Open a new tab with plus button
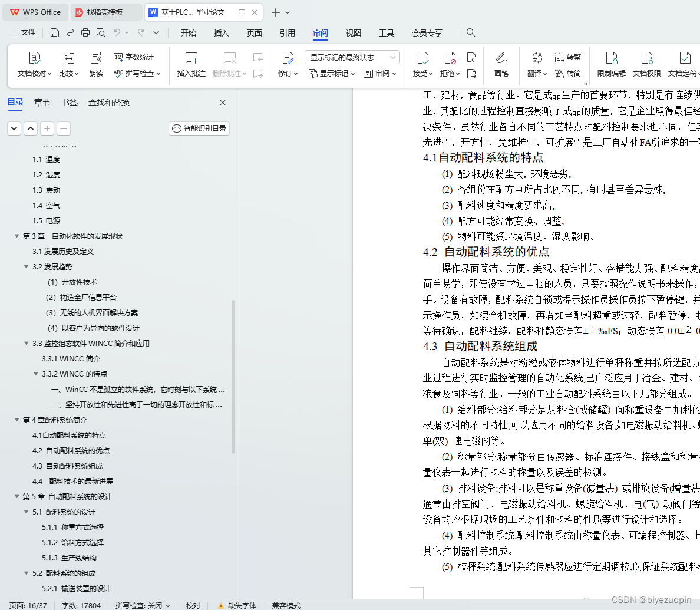This screenshot has width=700, height=610. 276,12
